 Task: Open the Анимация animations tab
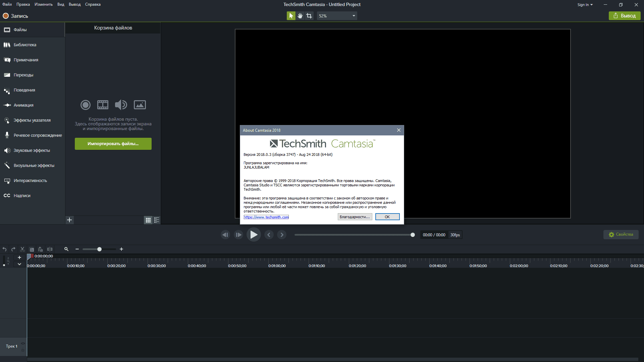coord(32,105)
